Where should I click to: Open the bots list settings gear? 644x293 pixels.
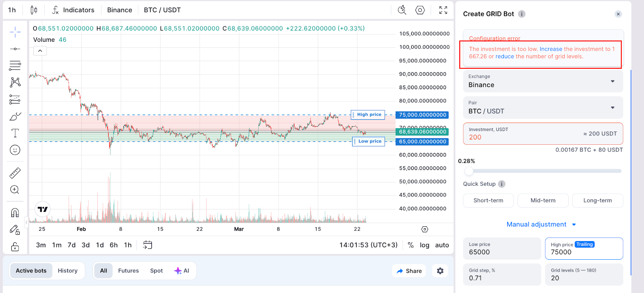click(x=440, y=271)
